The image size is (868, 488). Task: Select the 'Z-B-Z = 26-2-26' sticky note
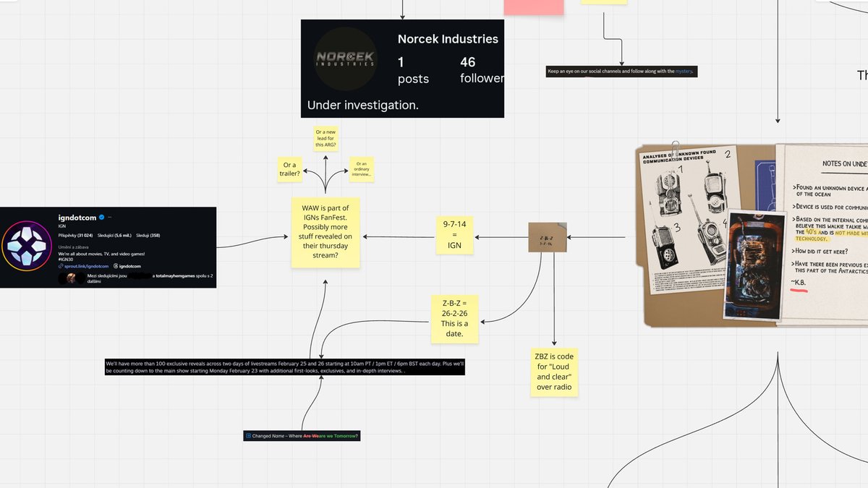coord(456,318)
